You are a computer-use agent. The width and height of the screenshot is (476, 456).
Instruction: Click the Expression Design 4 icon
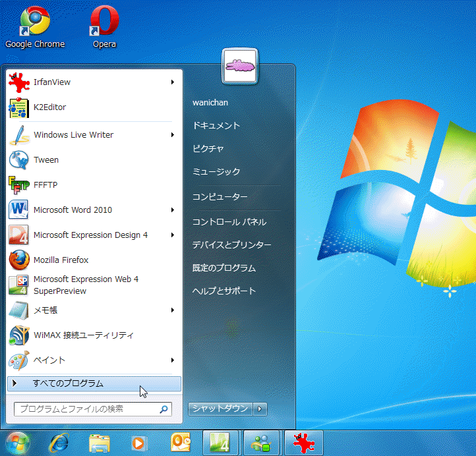(x=19, y=235)
